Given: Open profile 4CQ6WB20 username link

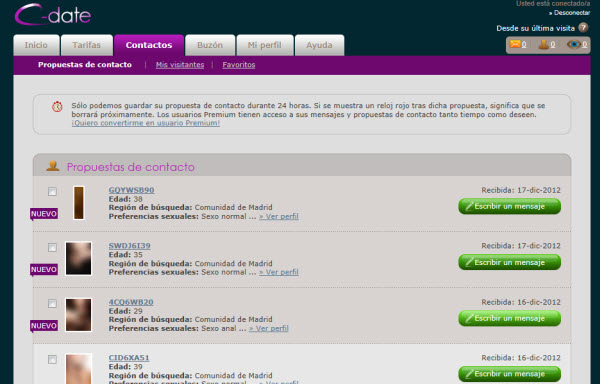Looking at the screenshot, I should click(x=131, y=302).
